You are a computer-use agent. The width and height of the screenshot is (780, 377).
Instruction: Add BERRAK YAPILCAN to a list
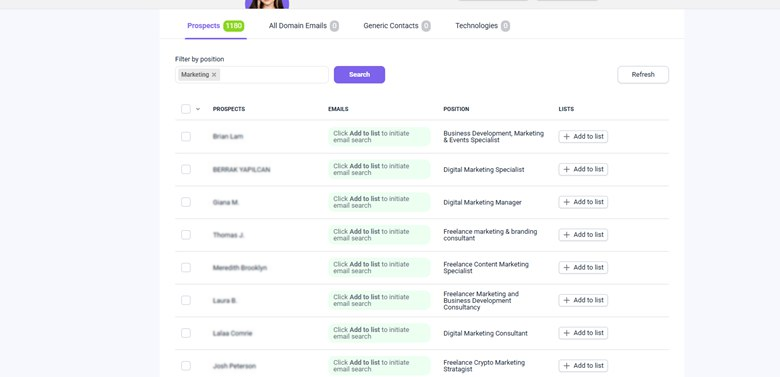coord(583,169)
